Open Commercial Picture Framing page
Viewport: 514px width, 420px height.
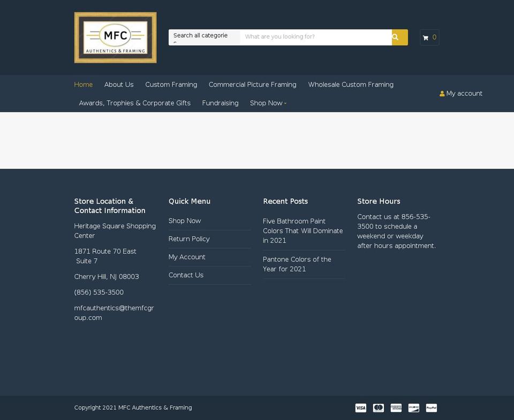pos(252,85)
